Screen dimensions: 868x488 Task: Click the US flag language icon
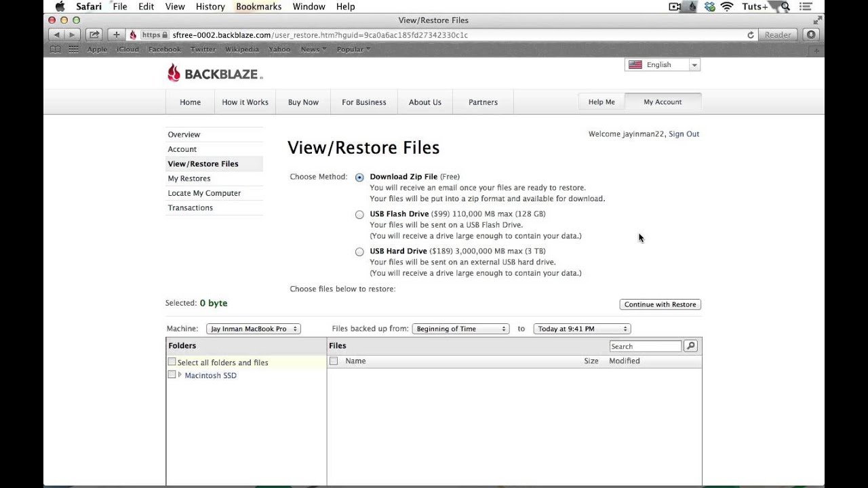[635, 64]
